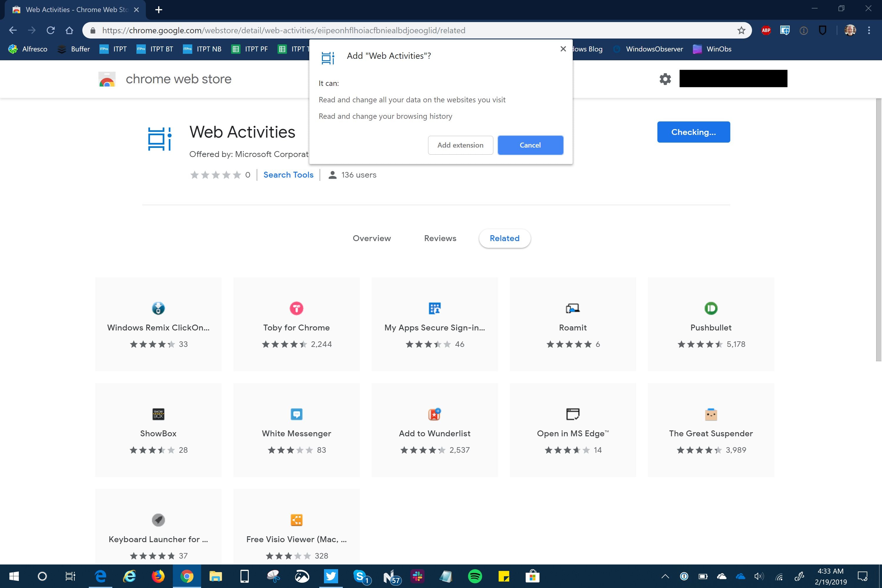Open a new browser tab
Viewport: 882px width, 588px height.
159,10
